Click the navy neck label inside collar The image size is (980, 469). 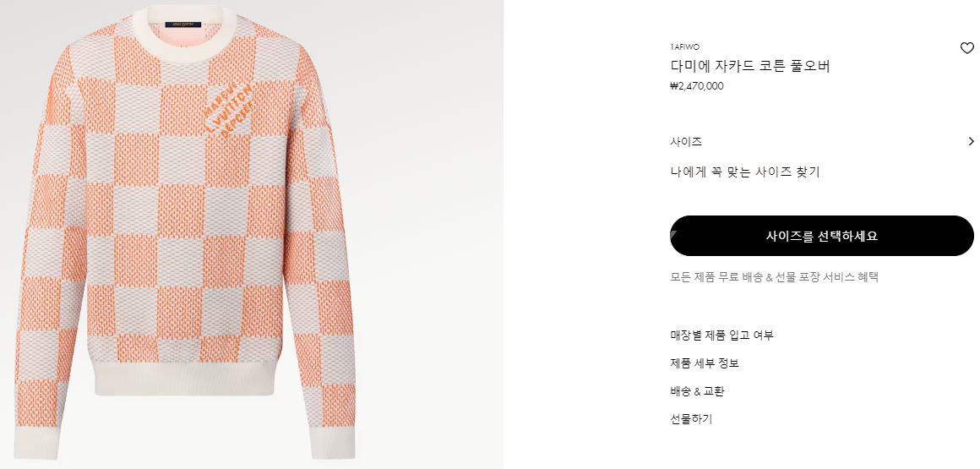pos(182,24)
